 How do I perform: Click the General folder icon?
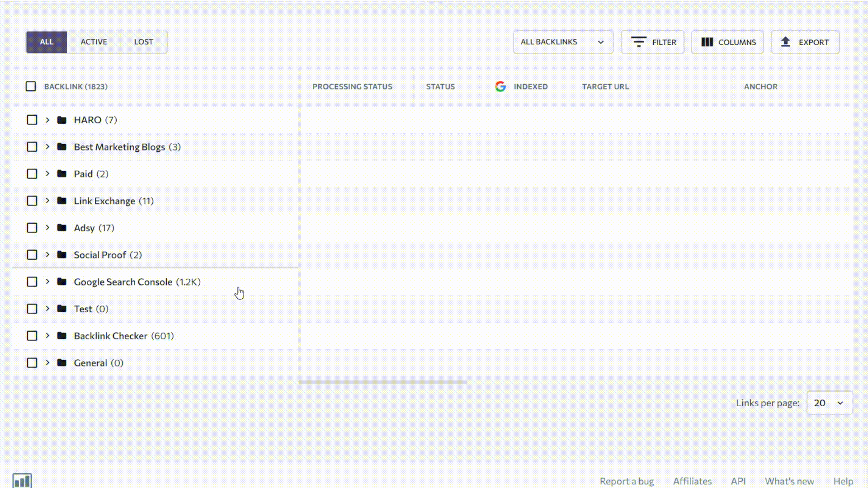(62, 363)
